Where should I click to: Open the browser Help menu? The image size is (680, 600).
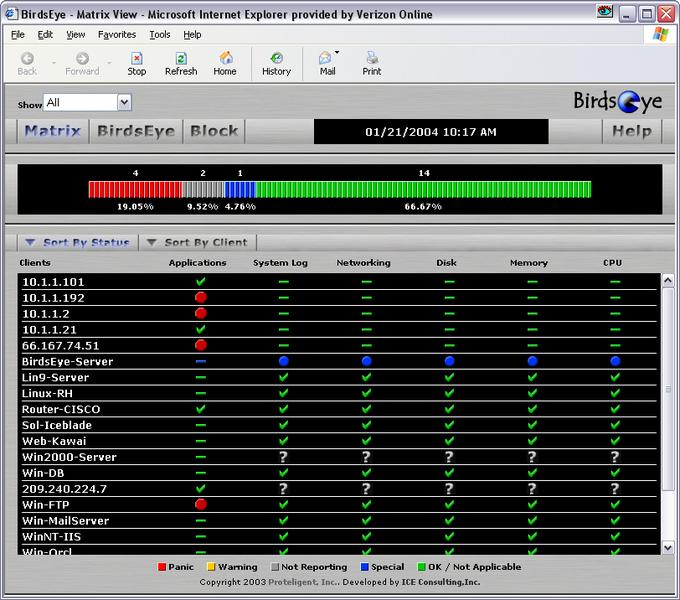192,35
